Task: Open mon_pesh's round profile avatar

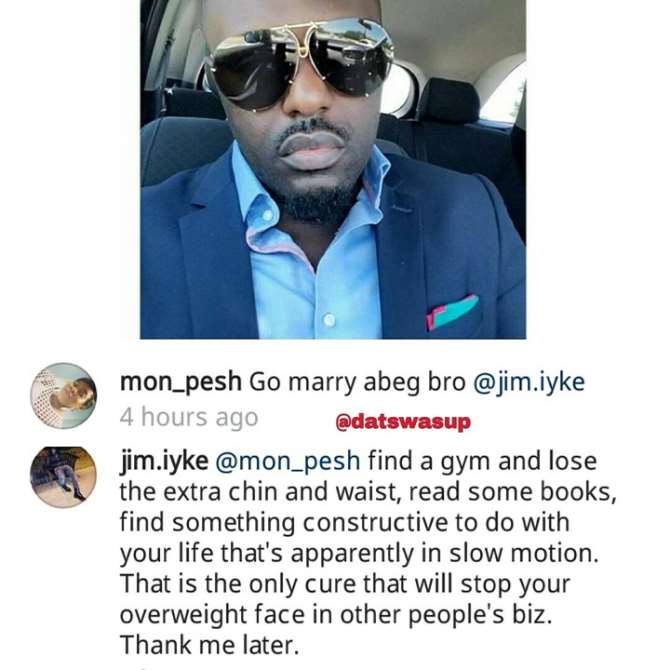Action: tap(63, 396)
